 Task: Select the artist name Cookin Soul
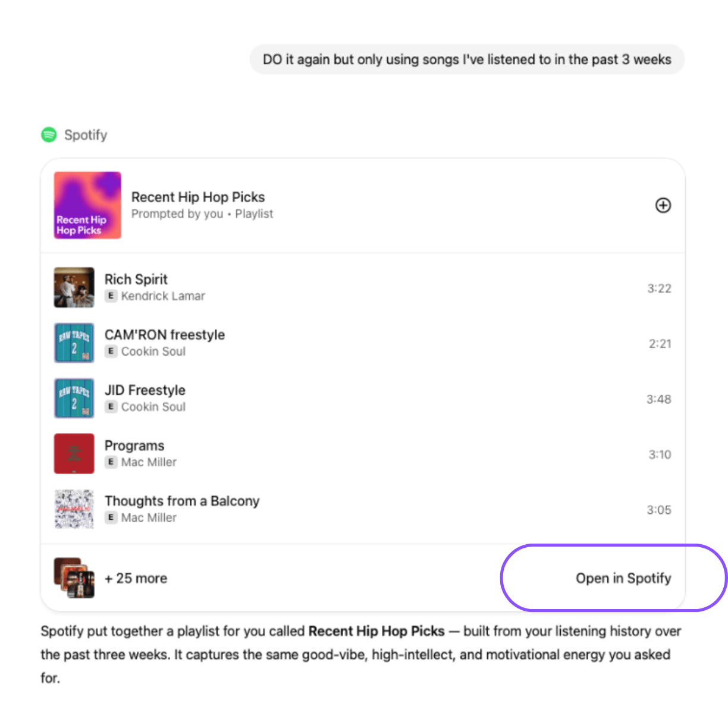click(153, 351)
